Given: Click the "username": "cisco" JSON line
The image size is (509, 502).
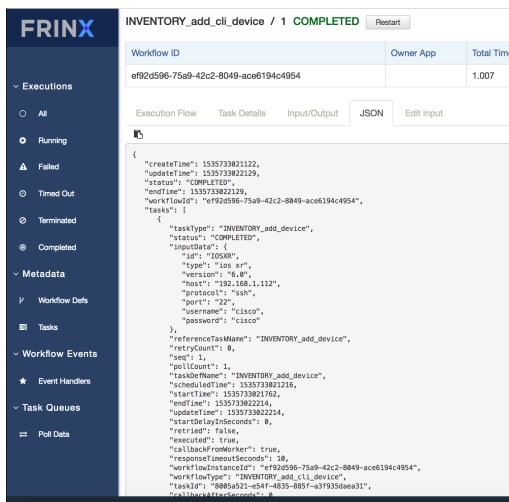Looking at the screenshot, I should (222, 311).
